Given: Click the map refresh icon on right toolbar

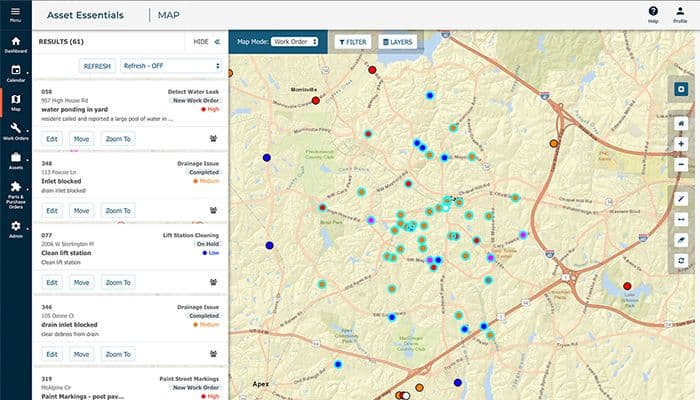Looking at the screenshot, I should click(681, 260).
